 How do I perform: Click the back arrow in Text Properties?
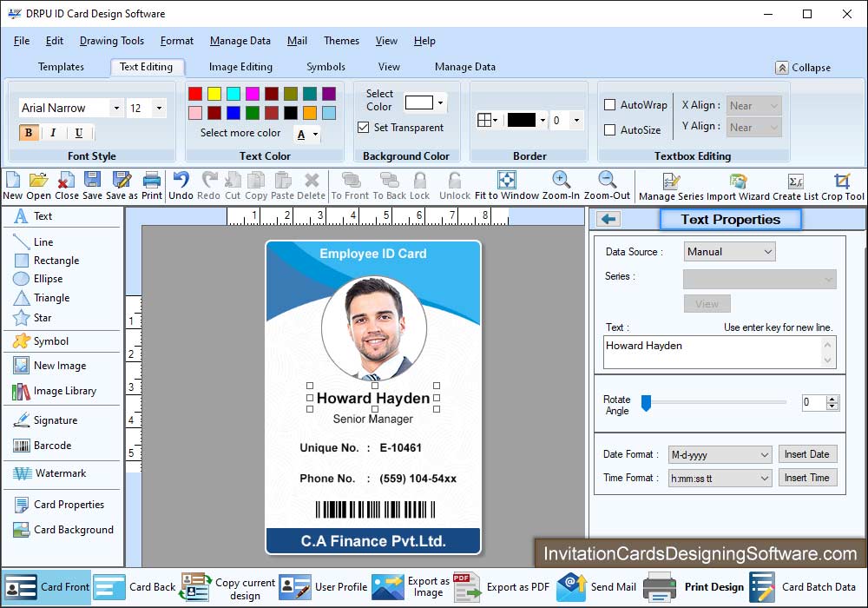coord(608,219)
